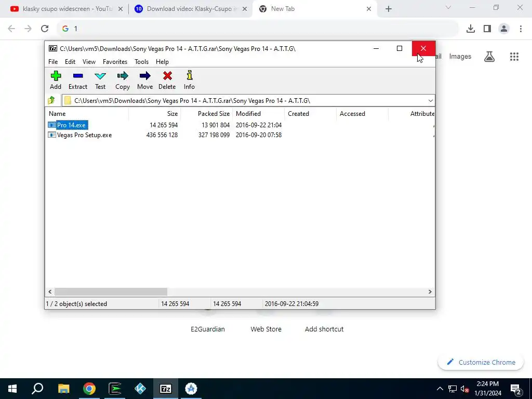532x399 pixels.
Task: Sort by the Size column header
Action: [154, 114]
